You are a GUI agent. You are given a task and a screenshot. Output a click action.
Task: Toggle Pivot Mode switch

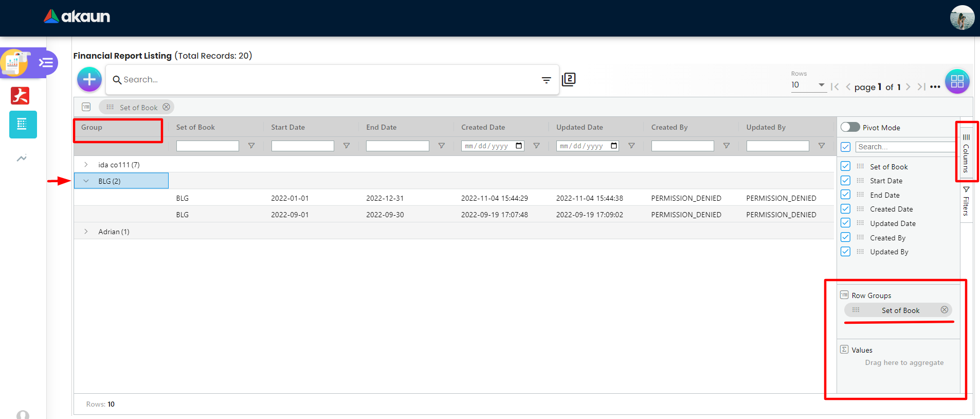click(850, 127)
